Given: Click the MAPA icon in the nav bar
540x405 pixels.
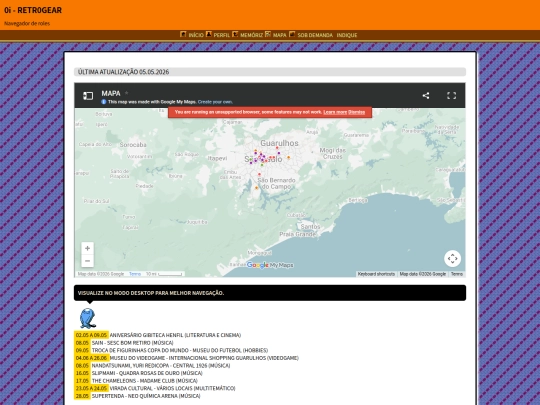Looking at the screenshot, I should click(268, 34).
